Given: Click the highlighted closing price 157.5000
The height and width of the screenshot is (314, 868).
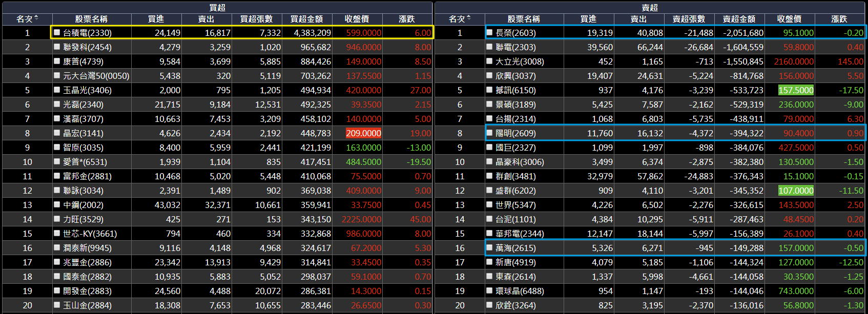Looking at the screenshot, I should point(796,90).
